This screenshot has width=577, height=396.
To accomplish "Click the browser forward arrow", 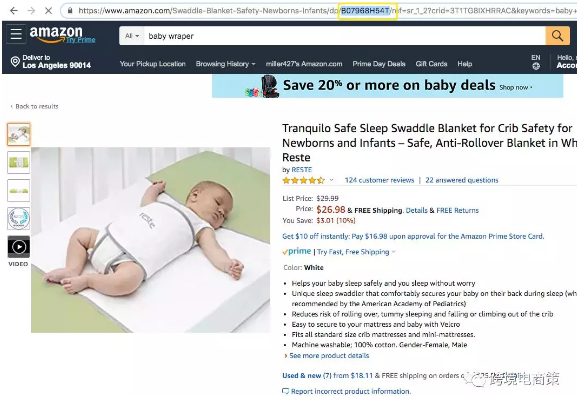I will 31,11.
